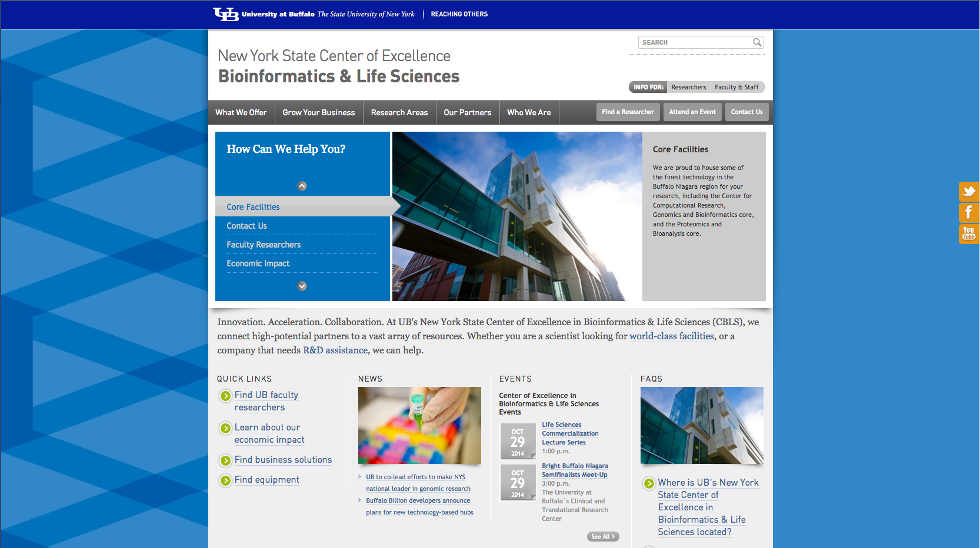This screenshot has width=980, height=548.
Task: Open the YouTube social icon
Action: [x=969, y=234]
